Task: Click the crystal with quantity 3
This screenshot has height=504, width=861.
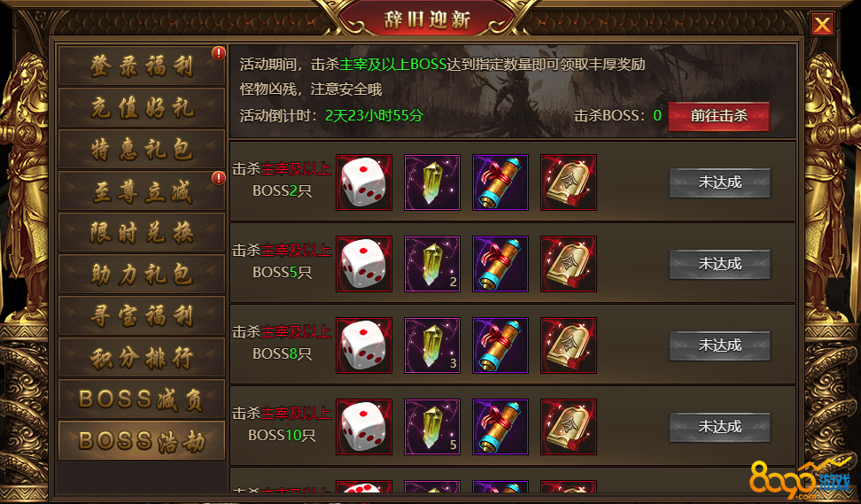Action: (x=432, y=345)
